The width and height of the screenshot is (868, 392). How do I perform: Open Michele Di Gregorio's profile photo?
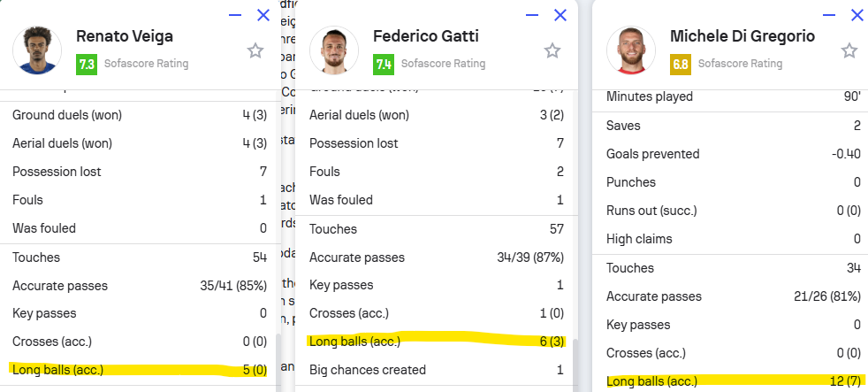coord(631,50)
